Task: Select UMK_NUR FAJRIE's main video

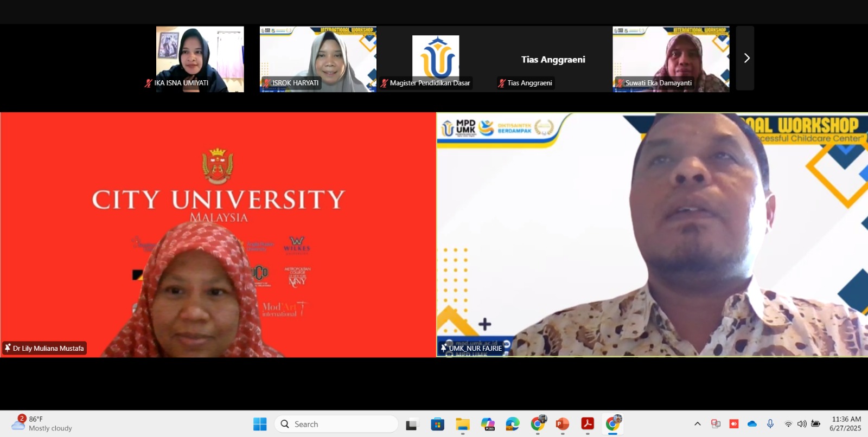Action: [x=653, y=235]
